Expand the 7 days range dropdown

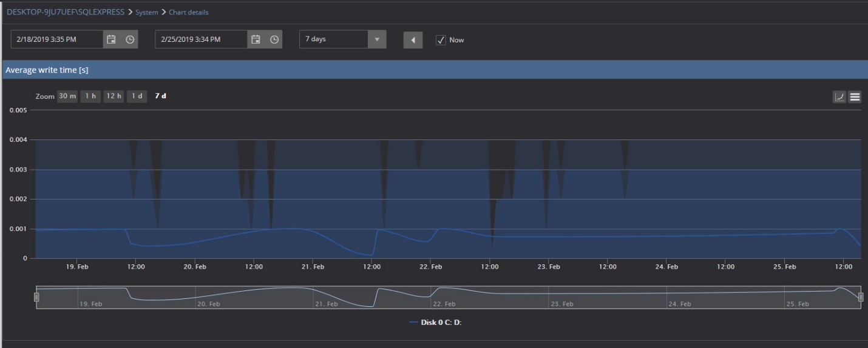342,39
